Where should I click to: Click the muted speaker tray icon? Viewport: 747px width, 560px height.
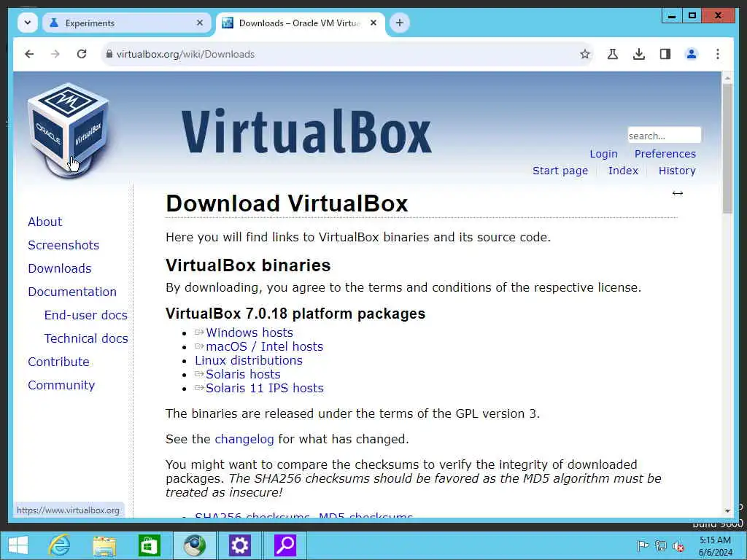pos(678,545)
